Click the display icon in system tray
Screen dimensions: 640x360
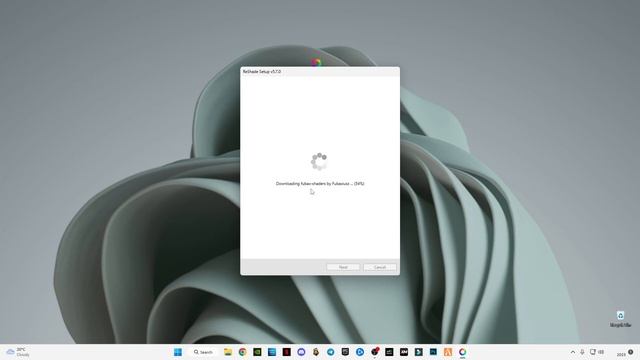pyautogui.click(x=593, y=352)
